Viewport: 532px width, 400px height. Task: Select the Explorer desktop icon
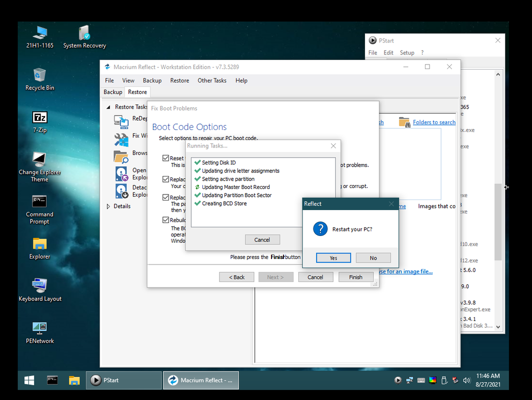[x=39, y=248]
